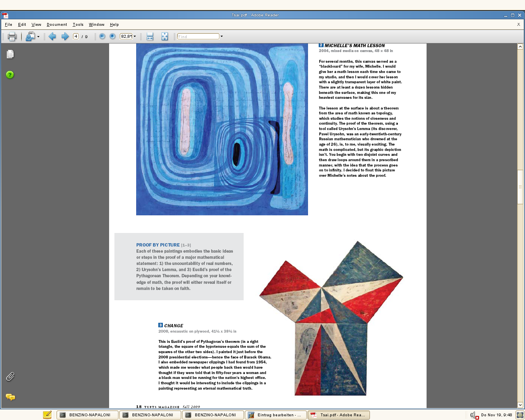The width and height of the screenshot is (525, 420).
Task: Open the Attachments paperclip panel
Action: 10,377
